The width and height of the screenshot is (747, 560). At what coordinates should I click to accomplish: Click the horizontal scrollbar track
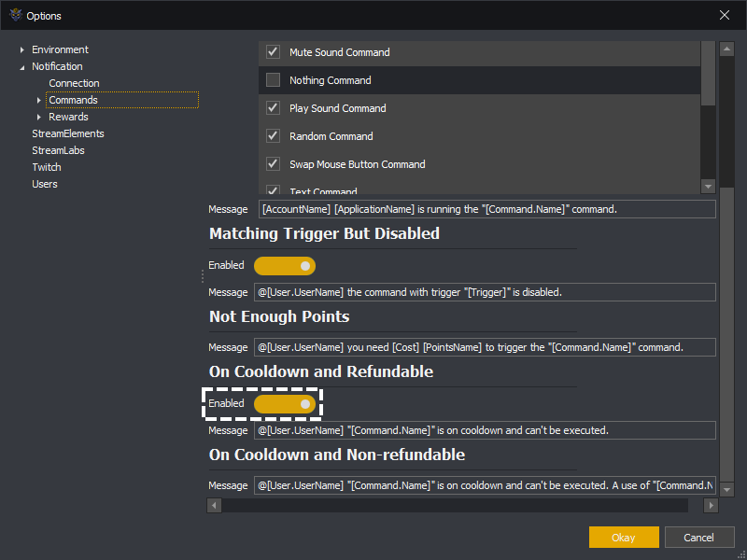(455, 505)
